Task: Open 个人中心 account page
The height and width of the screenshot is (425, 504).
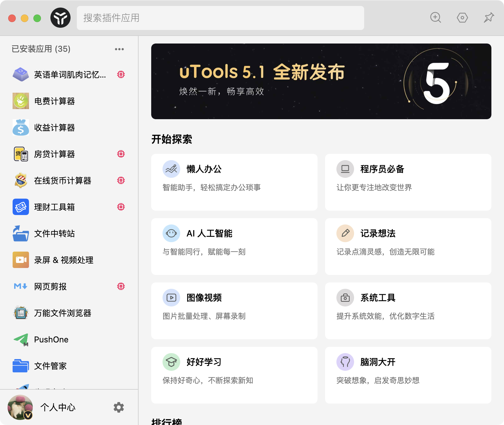Action: click(58, 407)
